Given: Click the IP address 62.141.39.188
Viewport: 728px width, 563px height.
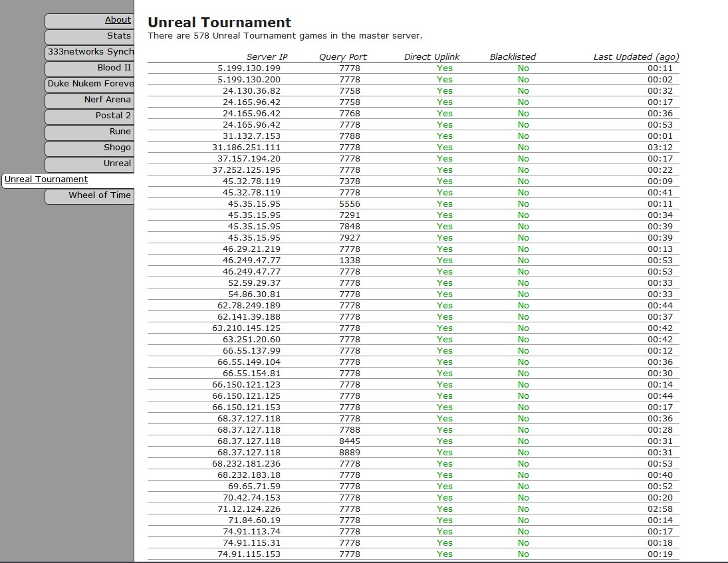Looking at the screenshot, I should point(249,316).
